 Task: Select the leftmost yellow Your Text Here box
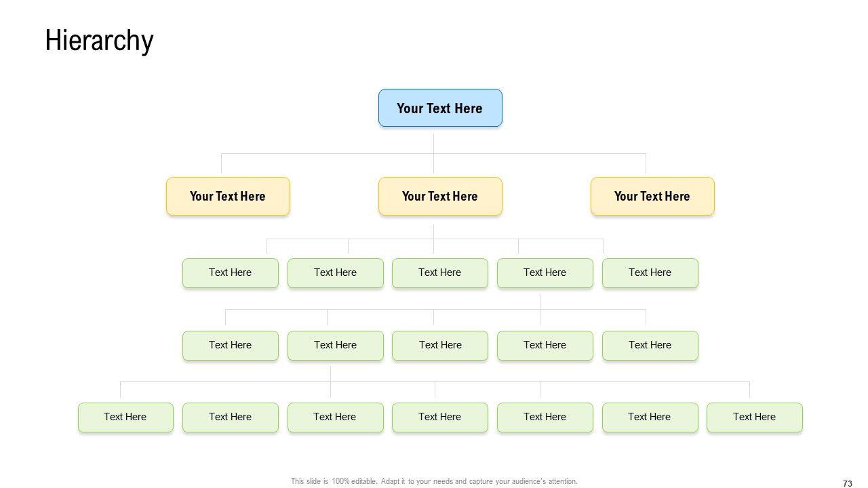click(x=228, y=197)
